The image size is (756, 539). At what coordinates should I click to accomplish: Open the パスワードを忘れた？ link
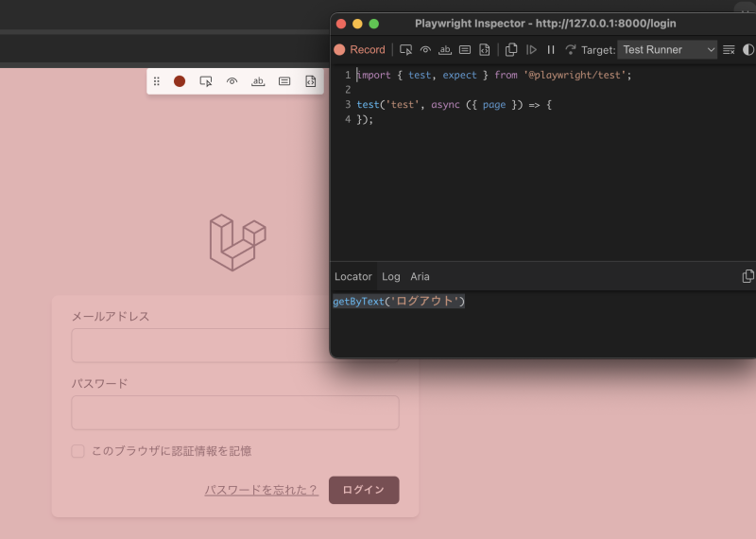pos(261,490)
